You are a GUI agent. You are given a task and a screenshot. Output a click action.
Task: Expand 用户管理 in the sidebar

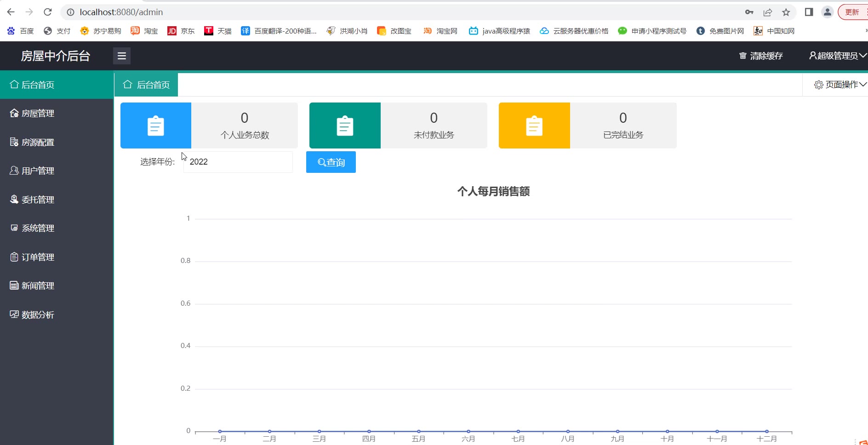click(57, 171)
